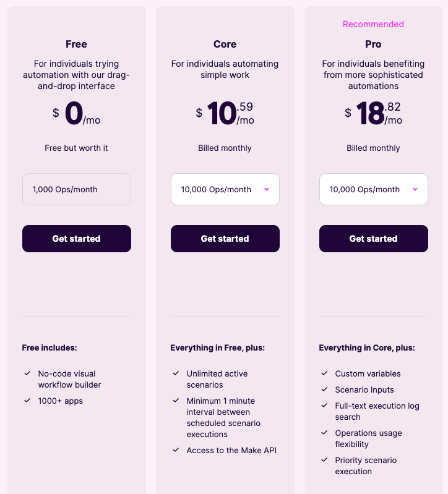This screenshot has width=448, height=494.
Task: Click the checkmark beside Operations usage flexibility
Action: point(324,433)
